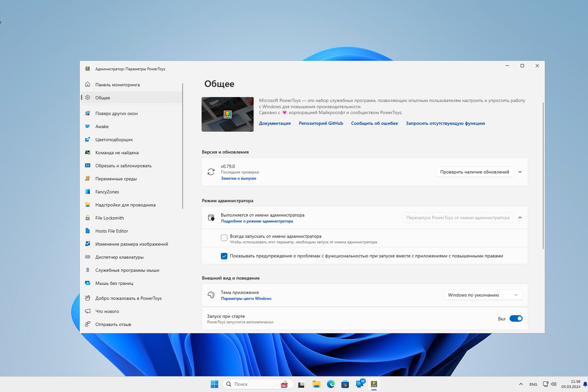Click the PowerToys preview thumbnail image
This screenshot has width=588, height=392.
(227, 114)
